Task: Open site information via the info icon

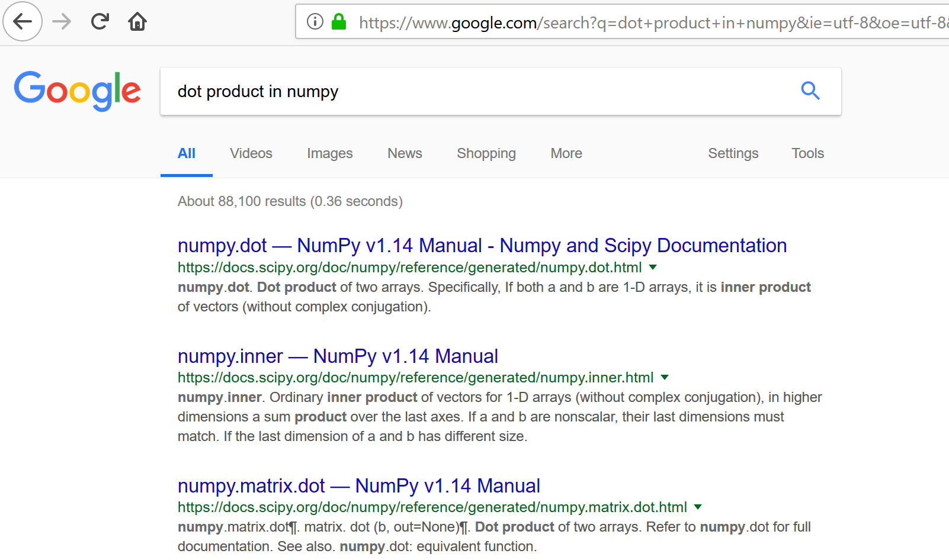Action: (x=315, y=22)
